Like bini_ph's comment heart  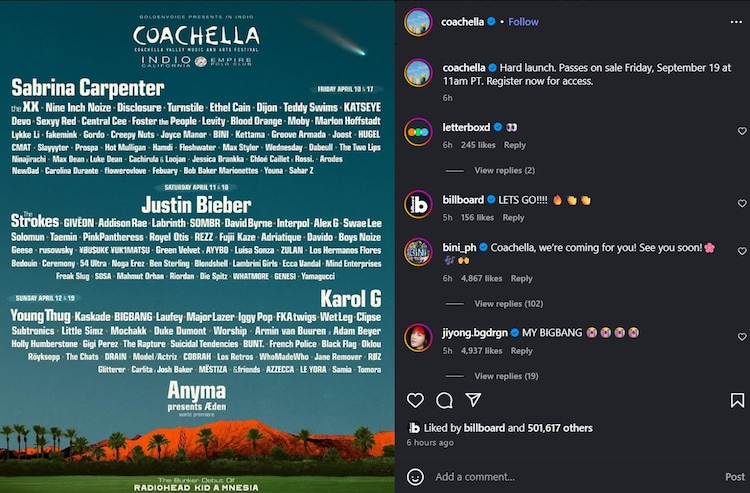coord(742,251)
